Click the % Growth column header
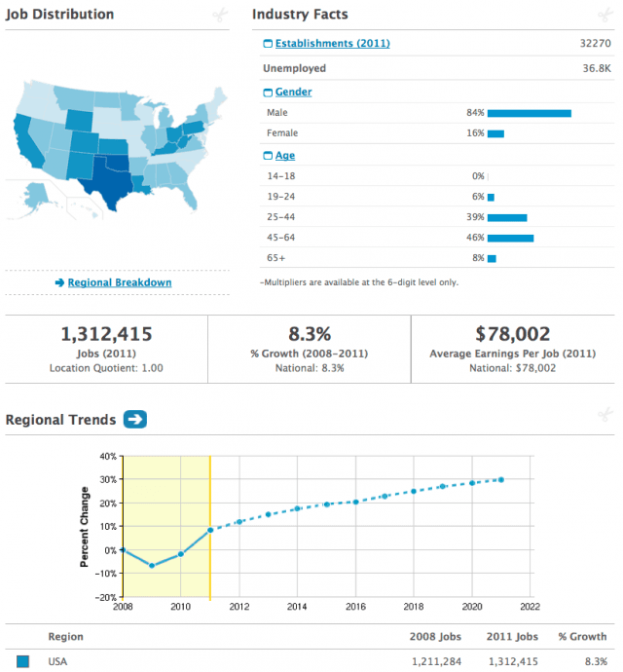Viewport: 623px width, 672px height. [582, 637]
